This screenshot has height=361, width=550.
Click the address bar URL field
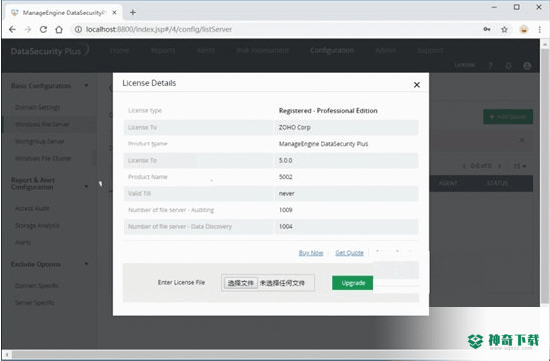pos(159,29)
